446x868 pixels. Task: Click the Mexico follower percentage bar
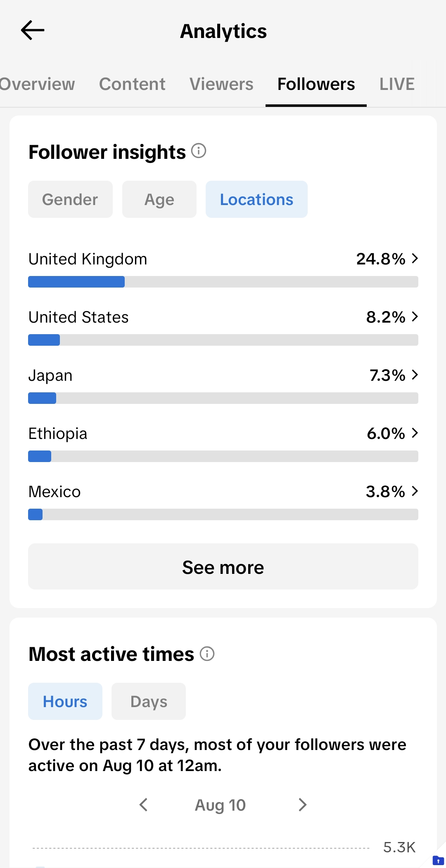pos(223,514)
